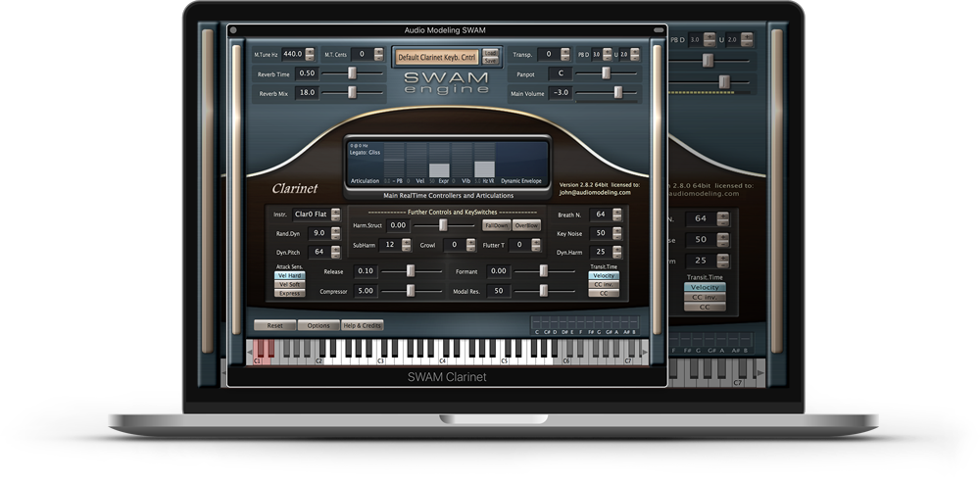The width and height of the screenshot is (980, 478).
Task: Click plus on the Key Noise stepper
Action: point(617,230)
